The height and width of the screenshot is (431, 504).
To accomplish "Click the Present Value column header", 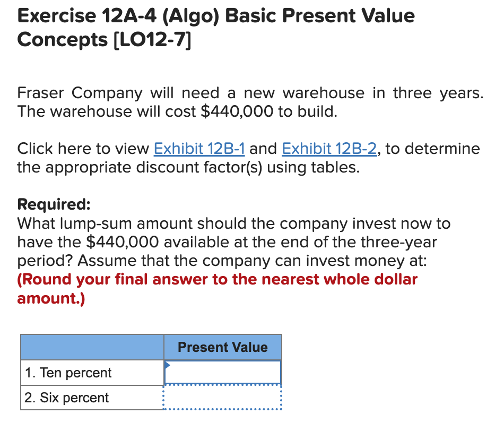I will [x=223, y=347].
